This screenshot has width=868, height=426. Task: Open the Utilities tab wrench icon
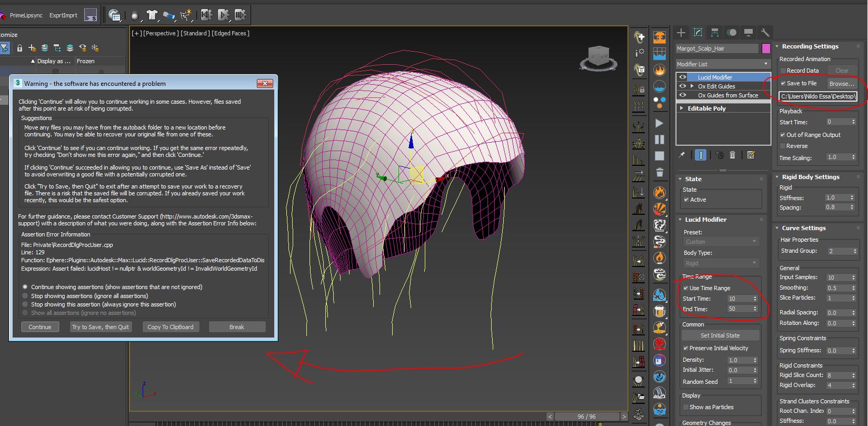tap(765, 33)
